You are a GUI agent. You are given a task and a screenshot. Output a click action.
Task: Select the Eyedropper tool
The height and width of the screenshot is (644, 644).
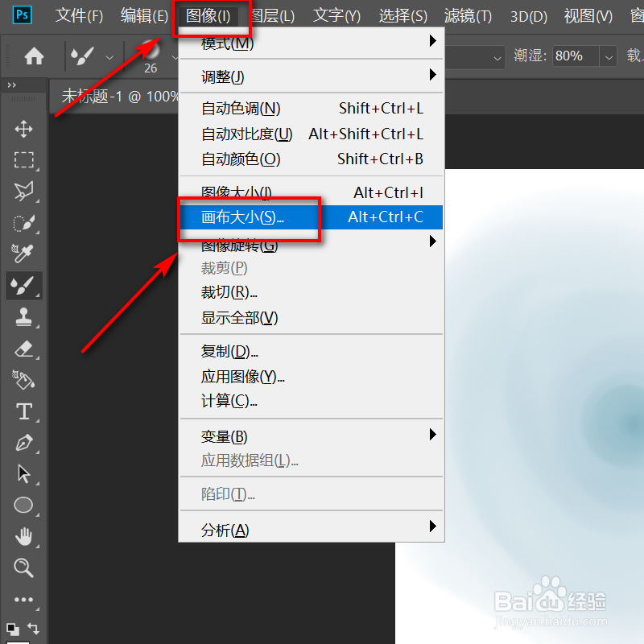pyautogui.click(x=23, y=254)
